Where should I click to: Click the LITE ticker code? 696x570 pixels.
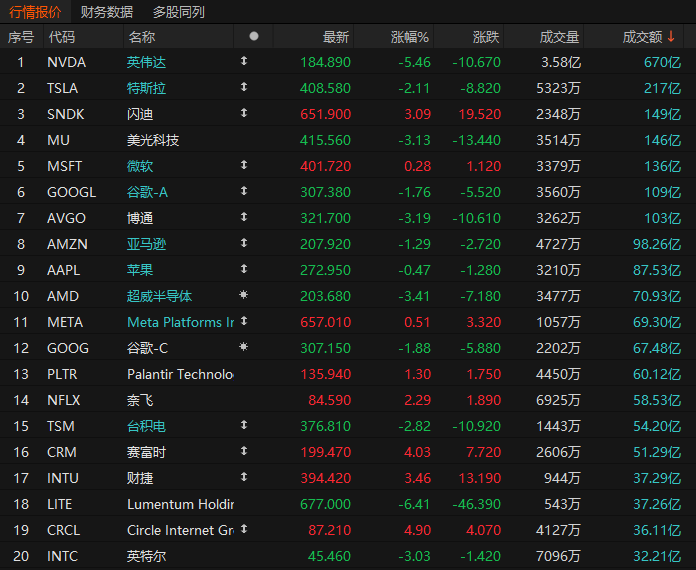(59, 504)
